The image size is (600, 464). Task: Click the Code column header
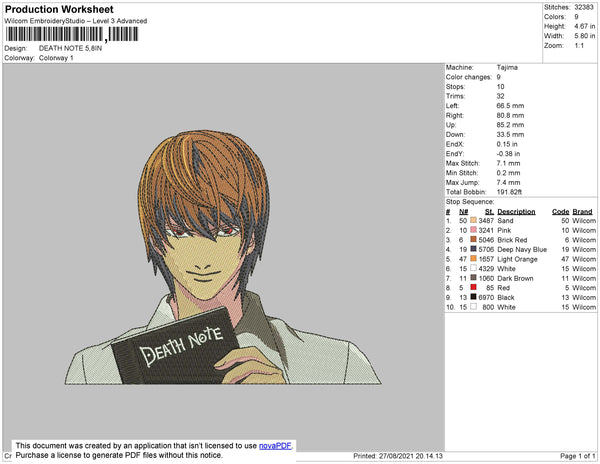coord(561,212)
